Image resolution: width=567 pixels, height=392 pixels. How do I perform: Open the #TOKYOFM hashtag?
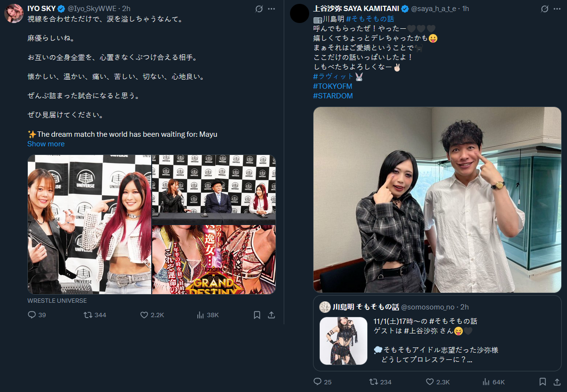333,86
